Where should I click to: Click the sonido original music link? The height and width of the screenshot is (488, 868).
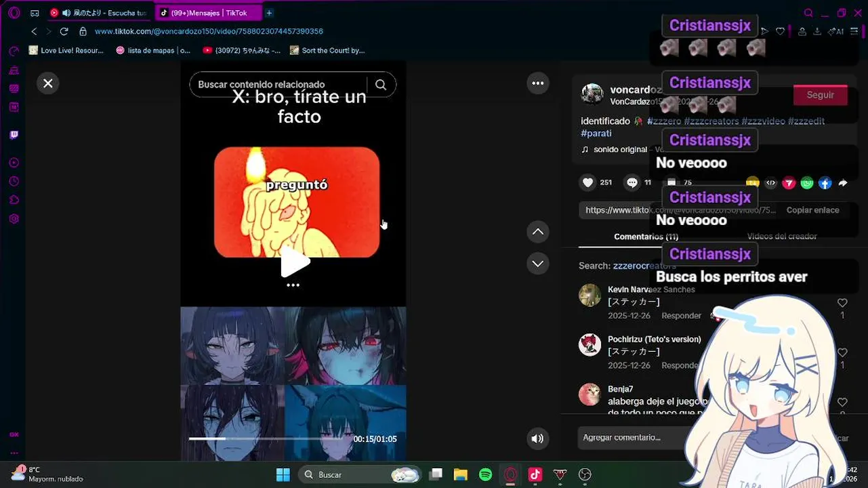[620, 149]
